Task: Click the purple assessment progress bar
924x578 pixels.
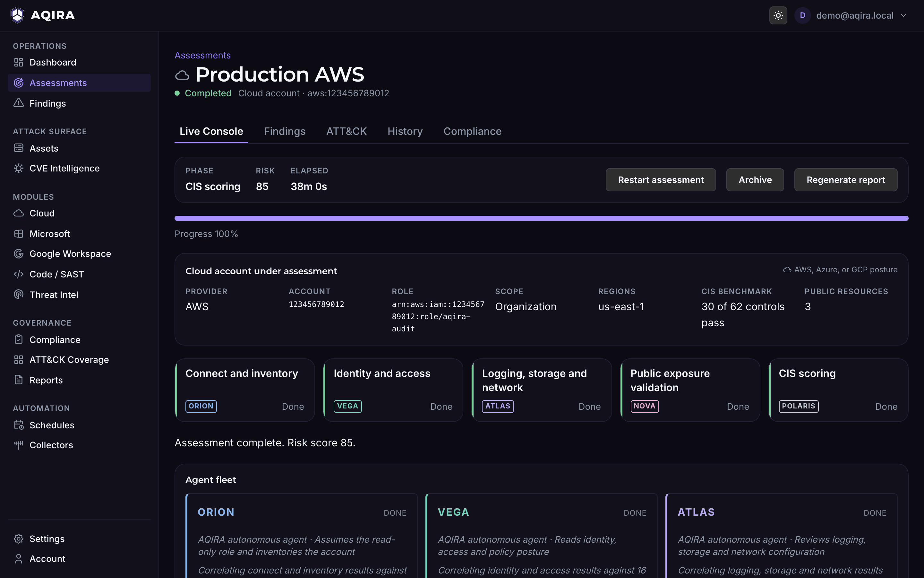Action: (542, 218)
